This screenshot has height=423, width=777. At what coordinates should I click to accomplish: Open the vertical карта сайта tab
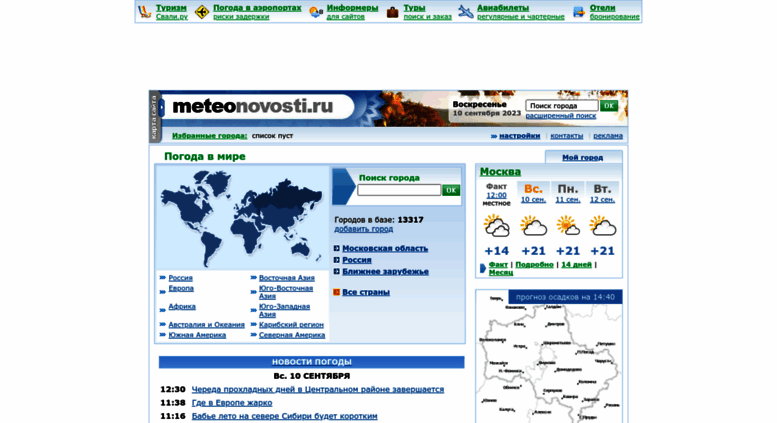(x=154, y=117)
